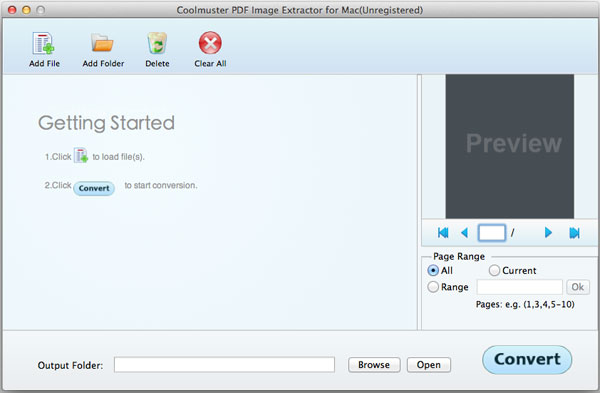Click the small Convert button in Getting Started
The image size is (600, 393).
point(94,188)
